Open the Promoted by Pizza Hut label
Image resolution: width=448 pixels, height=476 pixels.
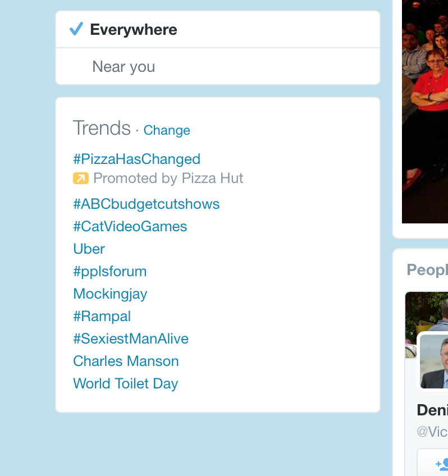click(168, 178)
